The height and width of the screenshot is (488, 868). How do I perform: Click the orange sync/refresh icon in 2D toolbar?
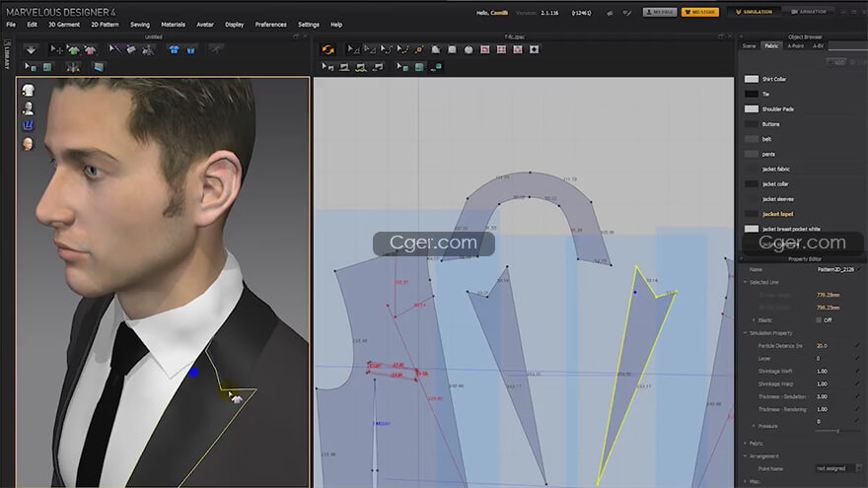tap(328, 49)
